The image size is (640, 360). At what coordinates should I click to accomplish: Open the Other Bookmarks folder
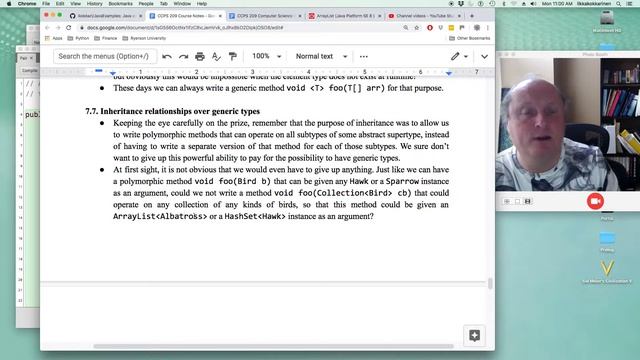469,38
